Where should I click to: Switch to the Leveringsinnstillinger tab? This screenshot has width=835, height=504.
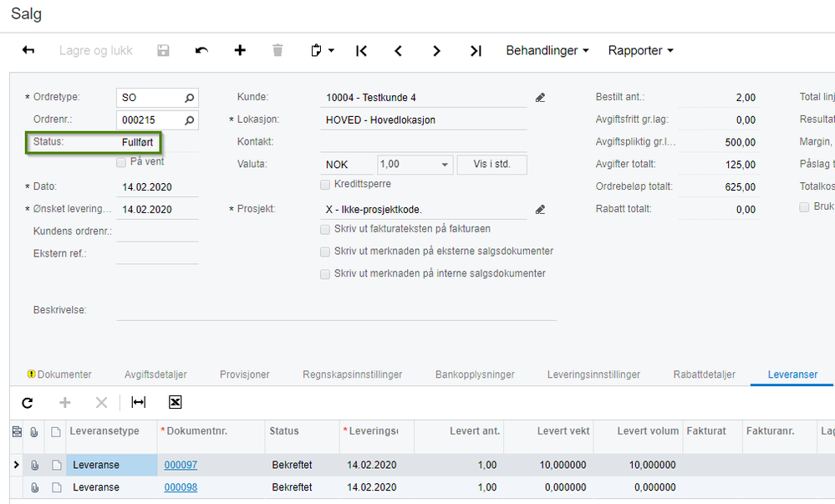tap(593, 374)
